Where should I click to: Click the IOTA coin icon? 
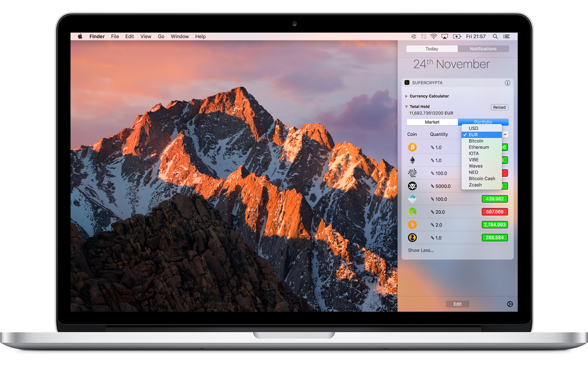[412, 173]
